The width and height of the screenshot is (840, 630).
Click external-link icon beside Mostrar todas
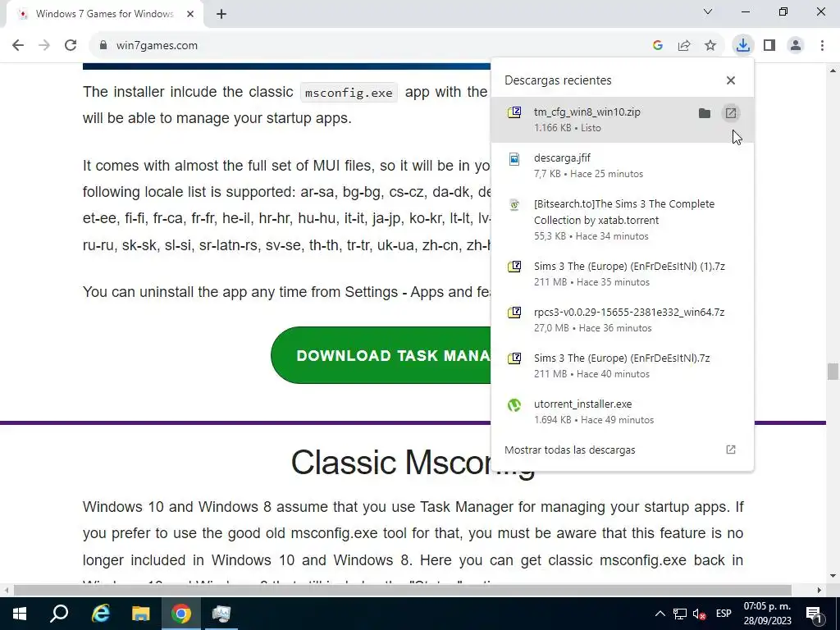[x=731, y=450]
